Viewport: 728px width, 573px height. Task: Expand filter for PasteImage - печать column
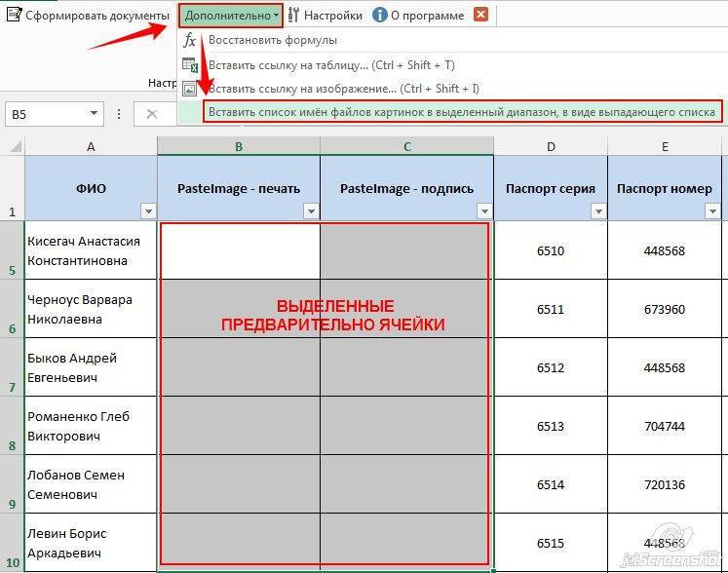[311, 210]
